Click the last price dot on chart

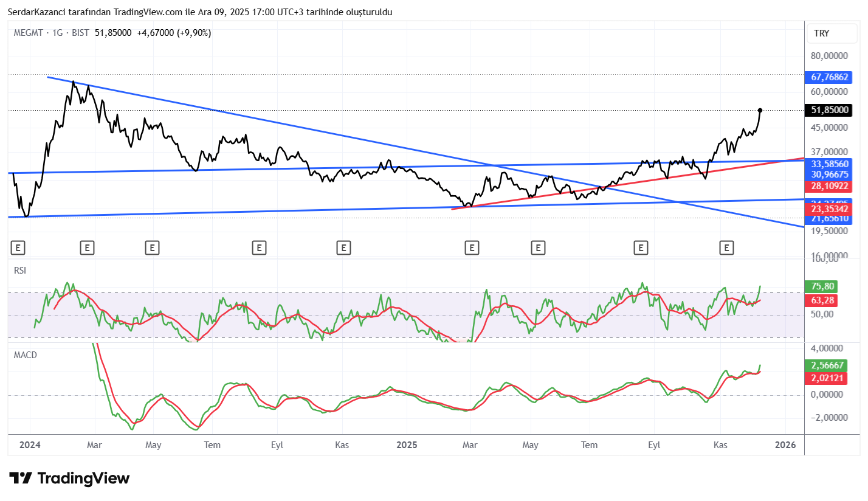[x=760, y=110]
